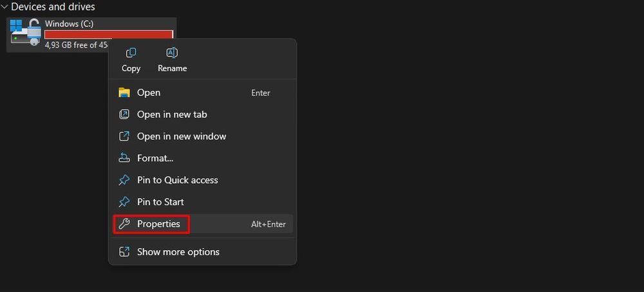Image resolution: width=644 pixels, height=292 pixels.
Task: Click the new window icon in menu
Action: [x=124, y=137]
